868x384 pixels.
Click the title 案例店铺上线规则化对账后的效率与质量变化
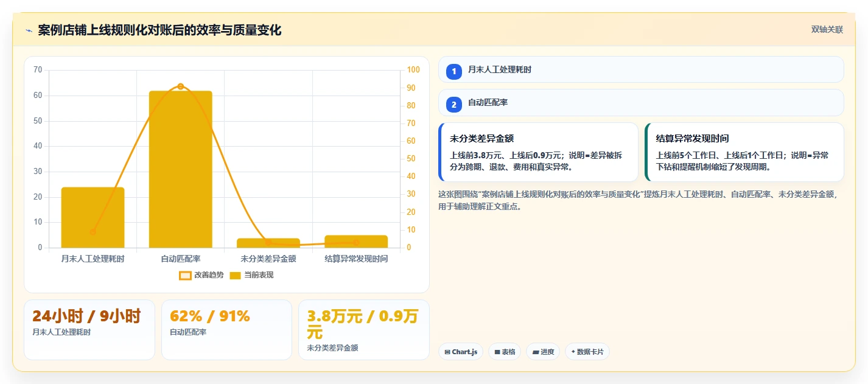point(159,30)
